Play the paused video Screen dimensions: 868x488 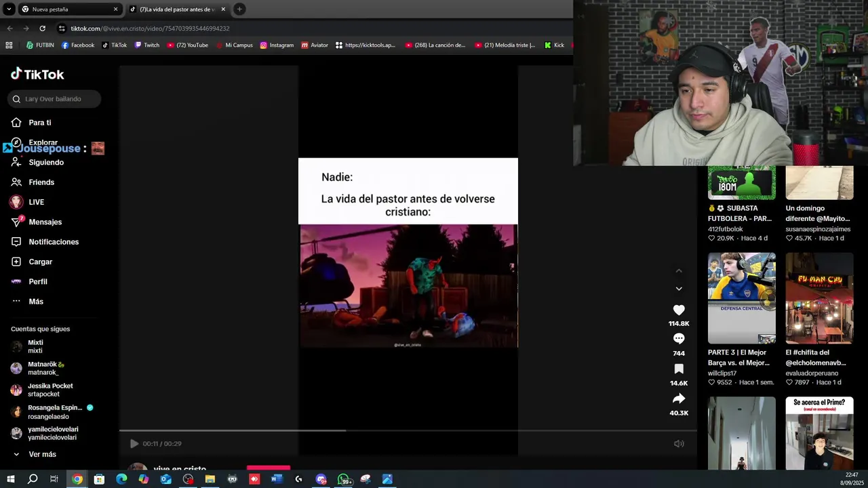(x=134, y=444)
